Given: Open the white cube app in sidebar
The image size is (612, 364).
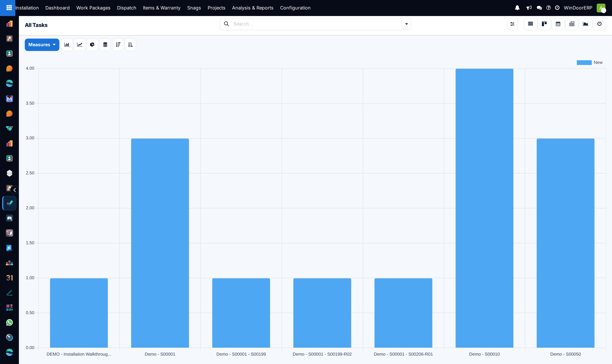Looking at the screenshot, I should pos(9,173).
